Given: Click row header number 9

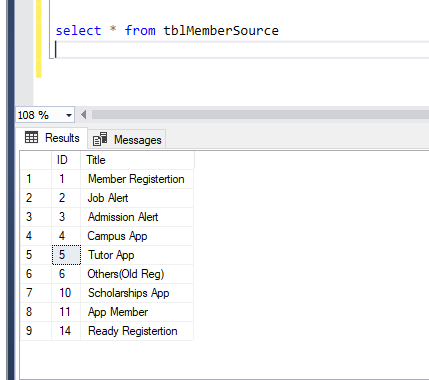Looking at the screenshot, I should click(36, 331).
